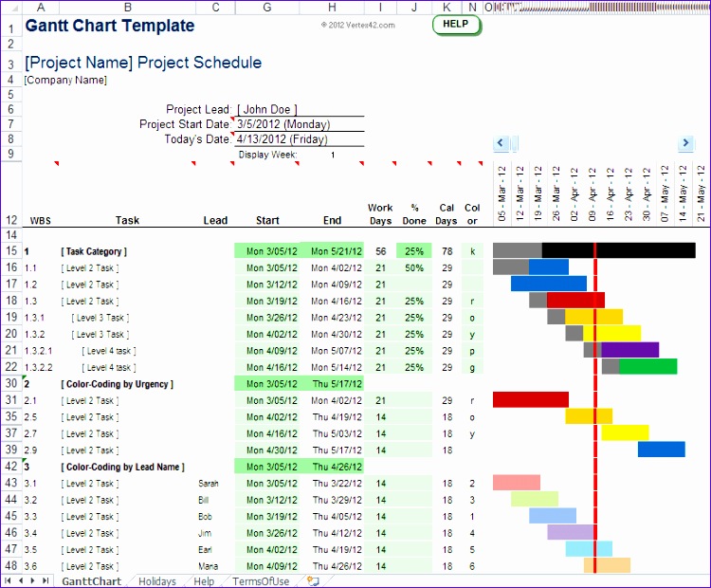The image size is (711, 588).
Task: Open the GanttChart sheet tab
Action: (92, 581)
